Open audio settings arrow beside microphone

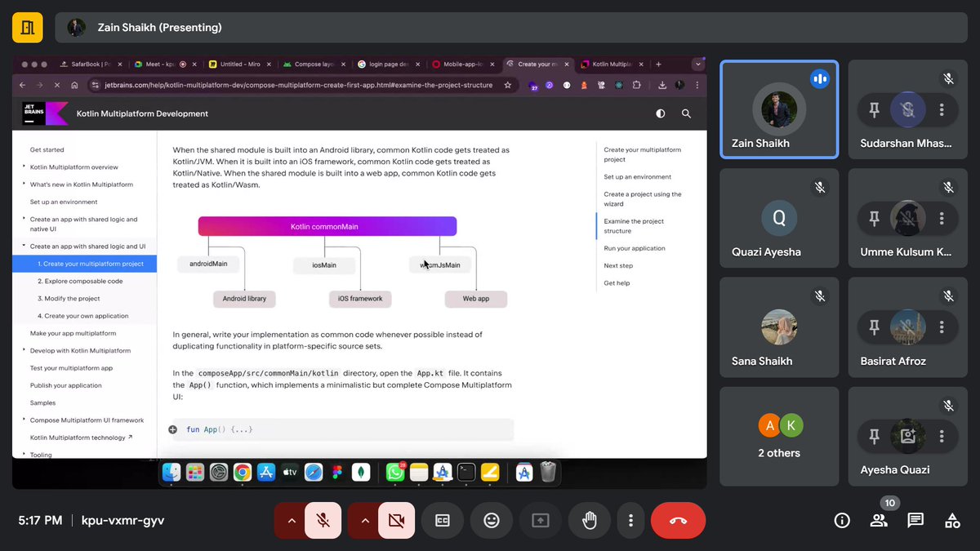pos(291,520)
